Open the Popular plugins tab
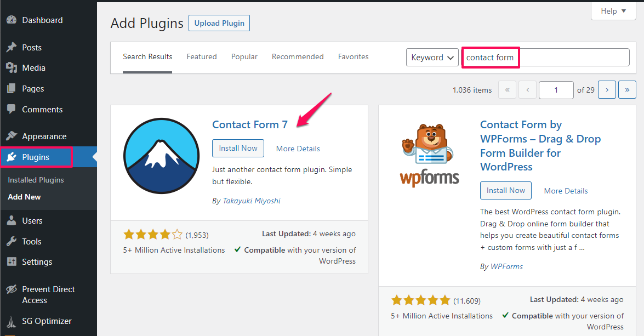The height and width of the screenshot is (336, 644). (x=244, y=56)
